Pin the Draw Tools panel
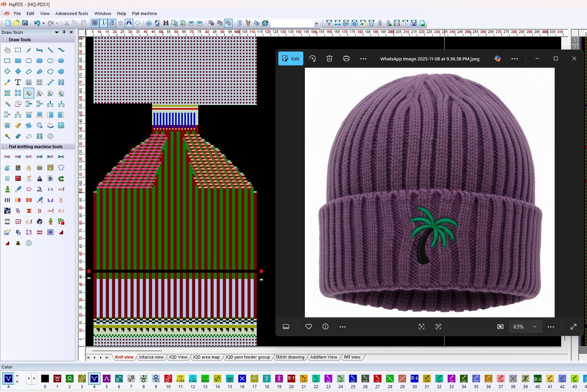Viewport: 587px width, 392px height. coord(64,32)
